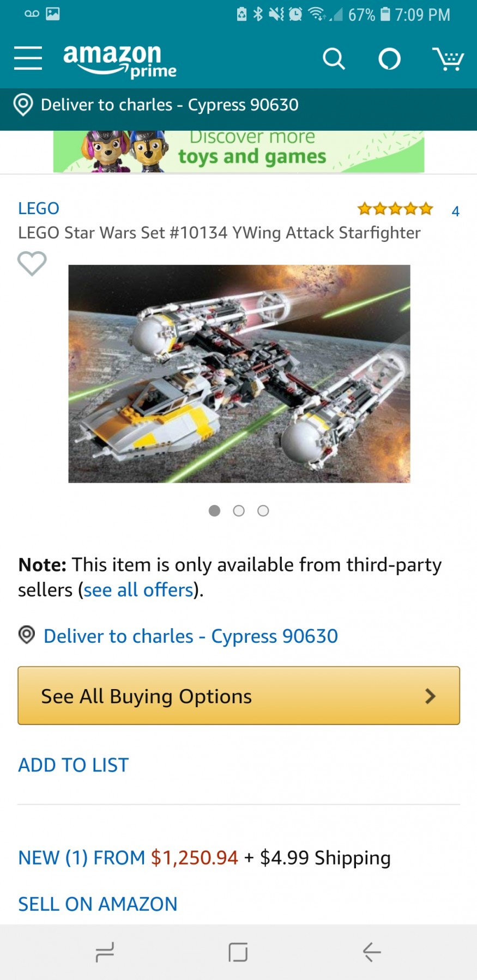The height and width of the screenshot is (980, 477).
Task: Tap the YWing Starfighter product image
Action: [x=239, y=374]
